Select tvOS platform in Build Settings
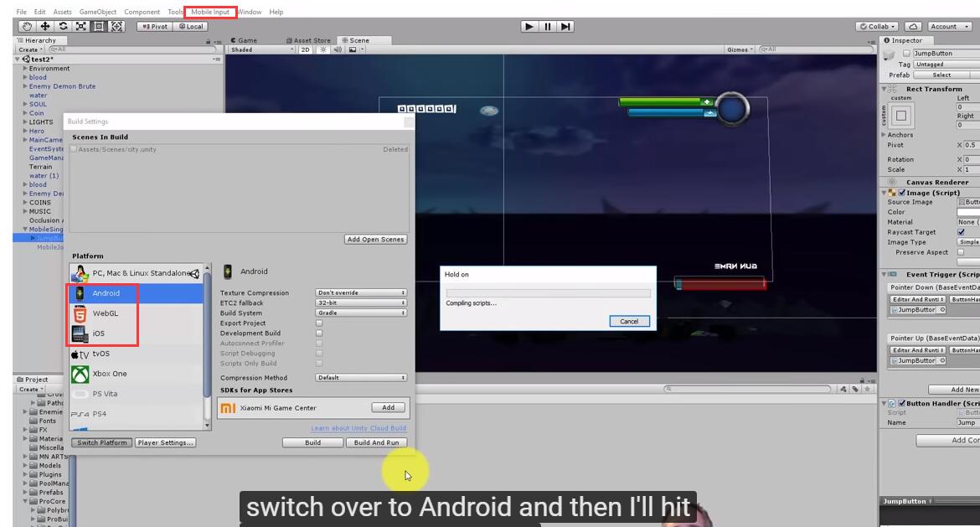The height and width of the screenshot is (527, 980). pos(137,354)
